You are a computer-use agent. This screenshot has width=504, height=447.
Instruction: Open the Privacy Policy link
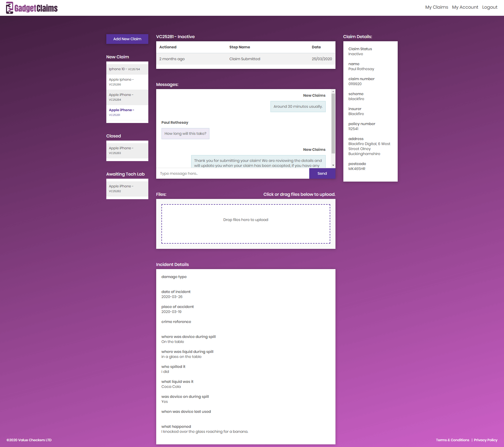[485, 440]
